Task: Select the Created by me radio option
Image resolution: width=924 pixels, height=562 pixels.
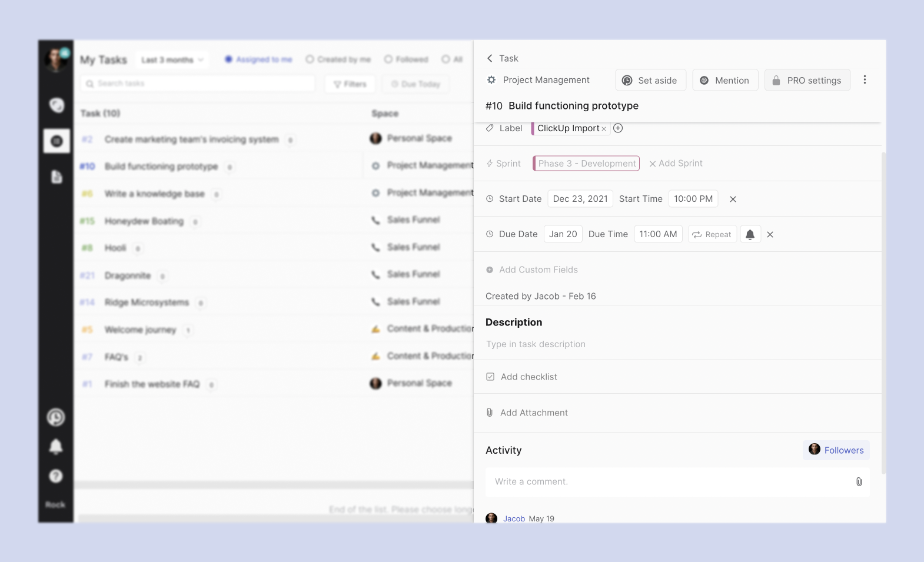Action: tap(310, 59)
